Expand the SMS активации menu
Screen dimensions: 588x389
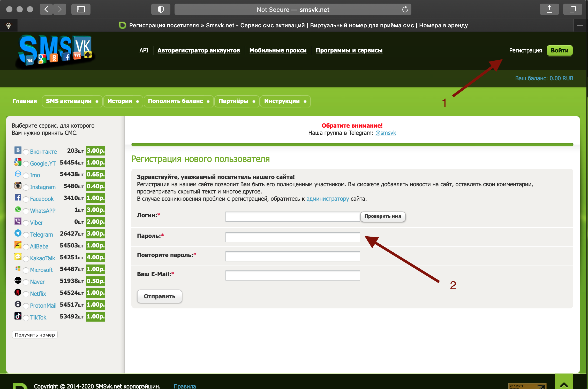[72, 101]
